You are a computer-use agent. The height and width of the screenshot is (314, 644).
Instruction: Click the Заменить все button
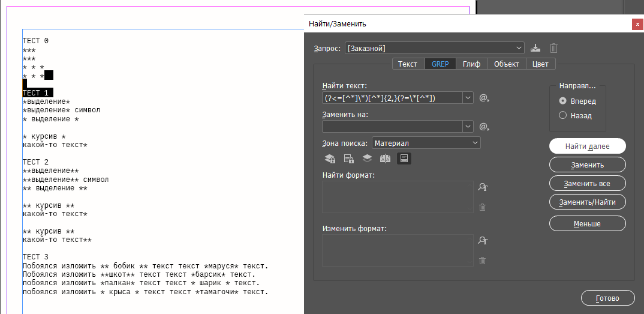click(587, 183)
